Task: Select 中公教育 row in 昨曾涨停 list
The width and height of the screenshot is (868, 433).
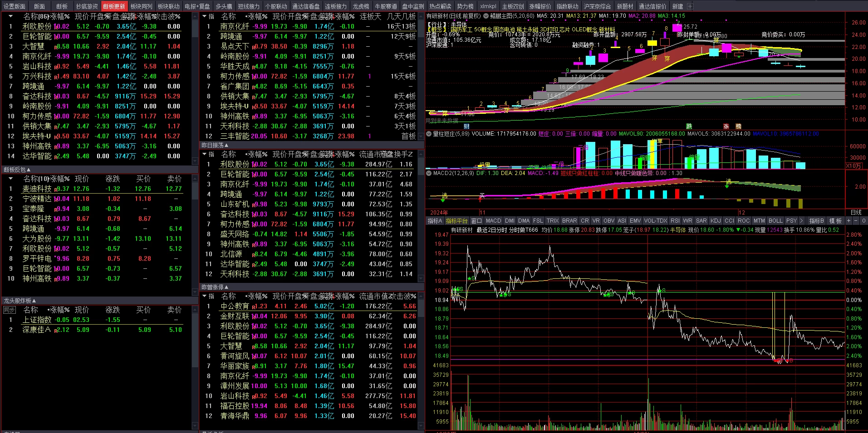Action: click(309, 306)
